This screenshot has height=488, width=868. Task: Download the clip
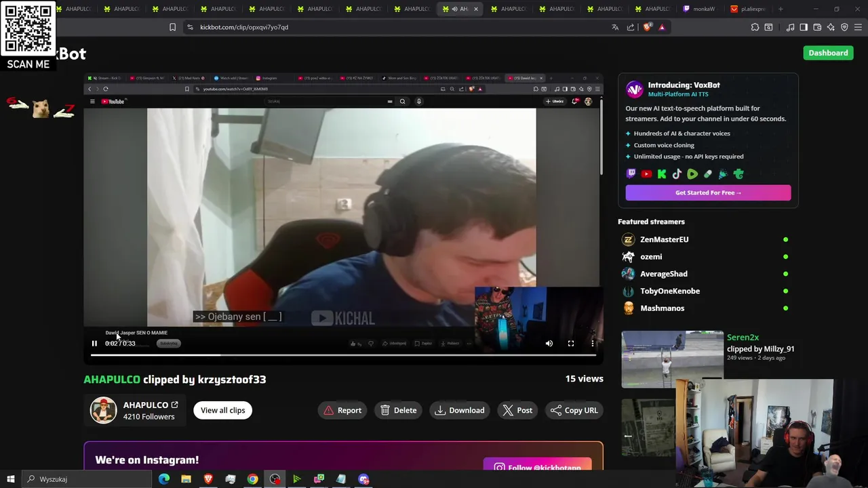[460, 410]
